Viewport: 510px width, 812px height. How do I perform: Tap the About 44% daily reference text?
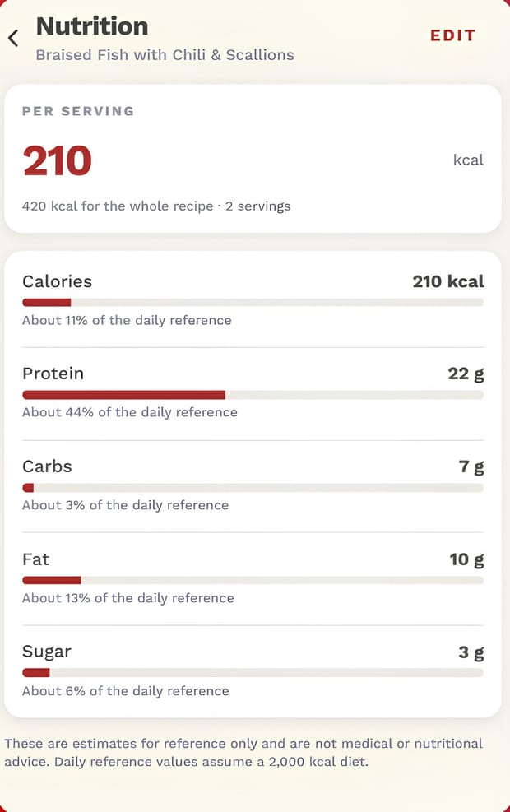(130, 412)
